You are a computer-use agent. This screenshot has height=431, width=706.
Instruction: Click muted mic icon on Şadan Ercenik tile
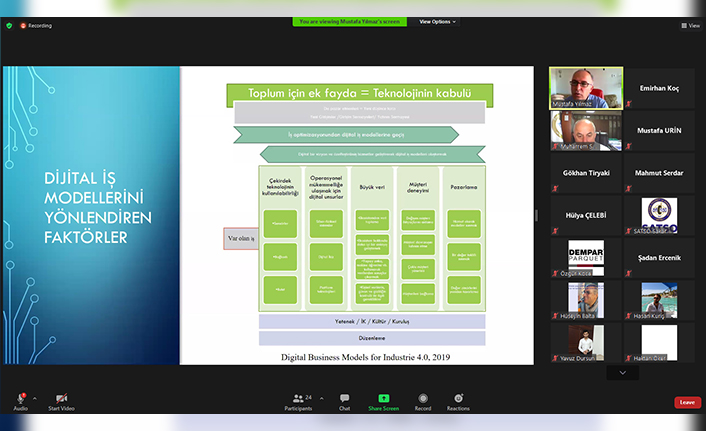click(x=629, y=273)
